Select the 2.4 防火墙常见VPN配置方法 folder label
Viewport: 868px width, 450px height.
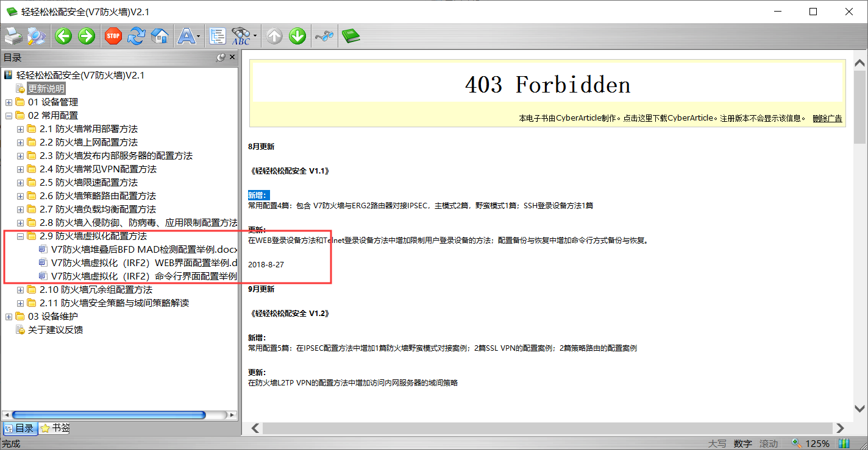(x=98, y=169)
